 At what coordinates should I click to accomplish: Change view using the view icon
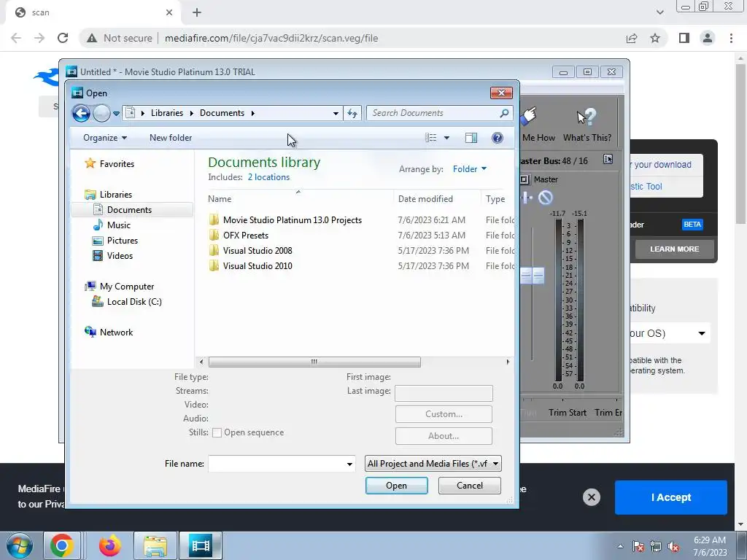pos(430,138)
